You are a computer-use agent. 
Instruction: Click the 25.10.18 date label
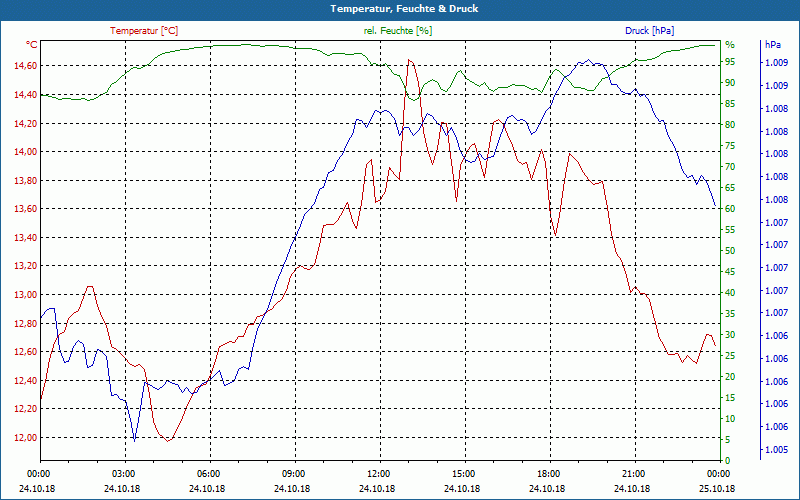(x=717, y=488)
